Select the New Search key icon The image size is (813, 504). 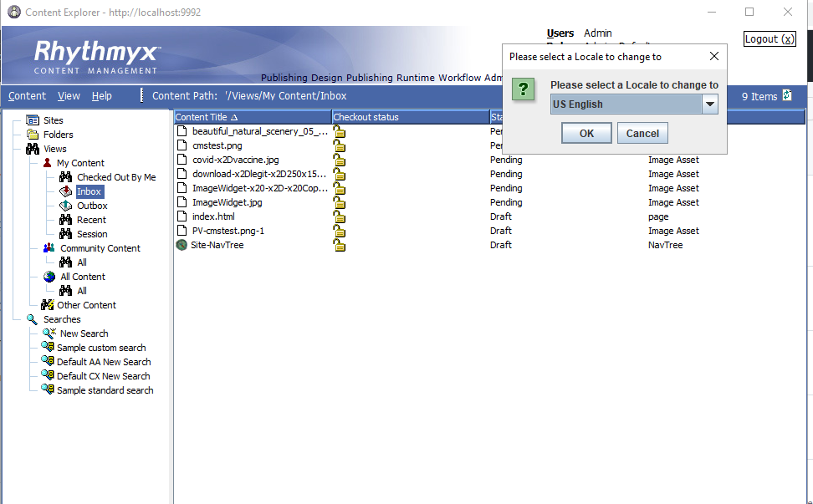(x=48, y=333)
